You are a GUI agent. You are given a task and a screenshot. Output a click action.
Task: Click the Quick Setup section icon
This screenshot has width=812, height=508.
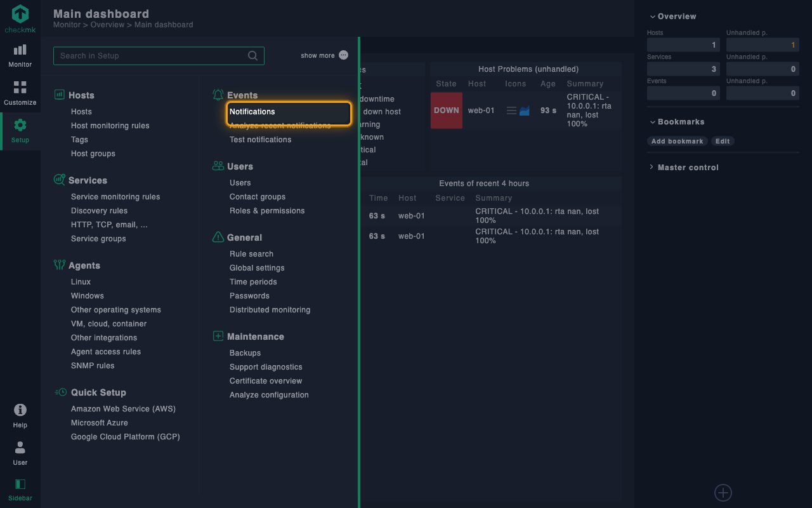61,392
